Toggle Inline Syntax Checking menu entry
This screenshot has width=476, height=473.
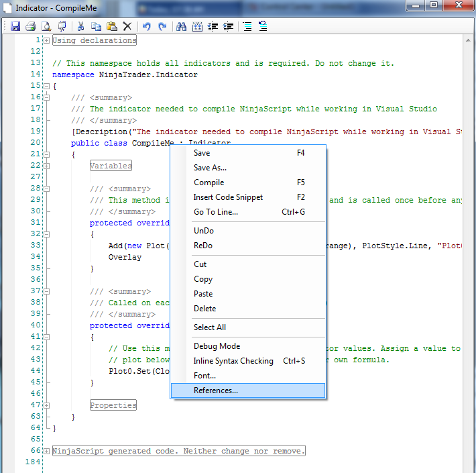248,361
